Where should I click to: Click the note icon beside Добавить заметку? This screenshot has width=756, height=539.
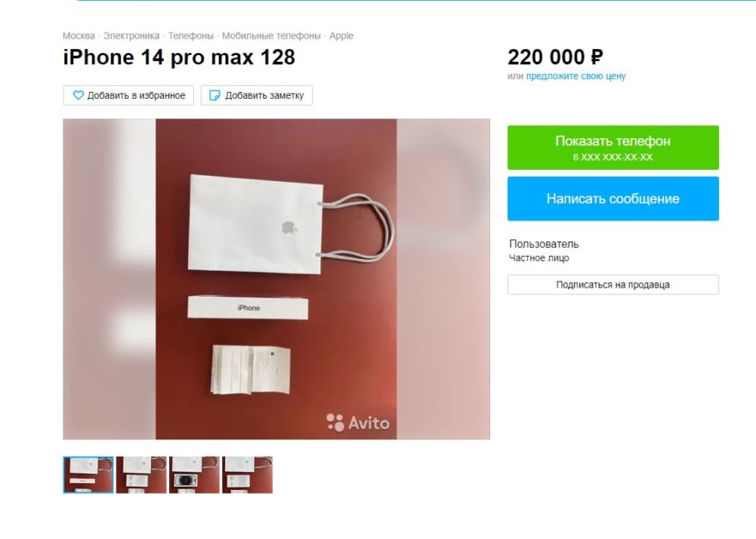click(x=215, y=95)
